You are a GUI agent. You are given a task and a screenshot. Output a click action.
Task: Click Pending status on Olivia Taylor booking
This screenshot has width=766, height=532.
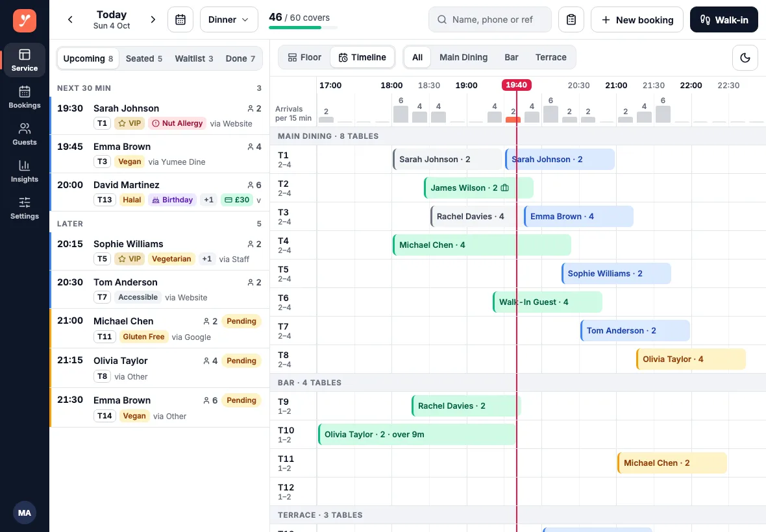click(241, 361)
